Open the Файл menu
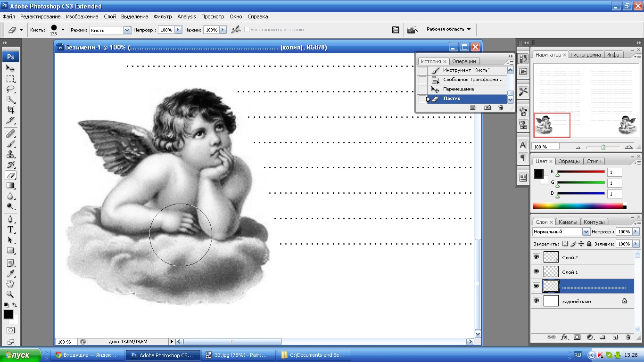Image resolution: width=644 pixels, height=362 pixels. tap(8, 16)
